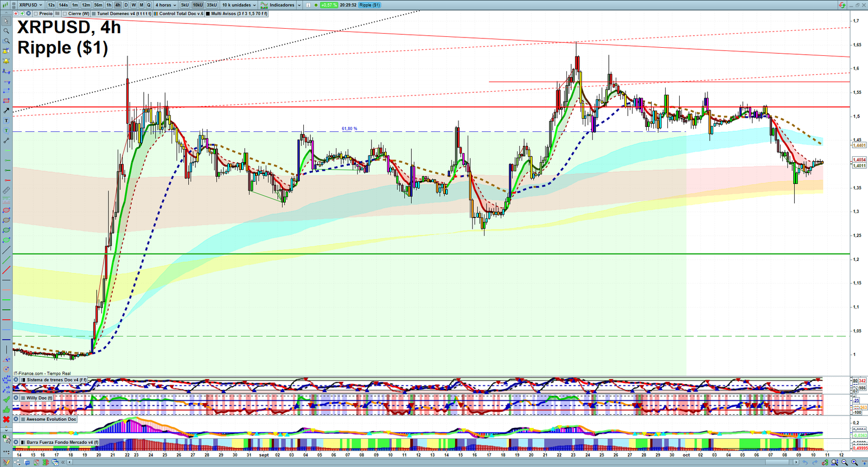
Task: Click the Ripple ($1) label in top toolbar
Action: click(369, 5)
